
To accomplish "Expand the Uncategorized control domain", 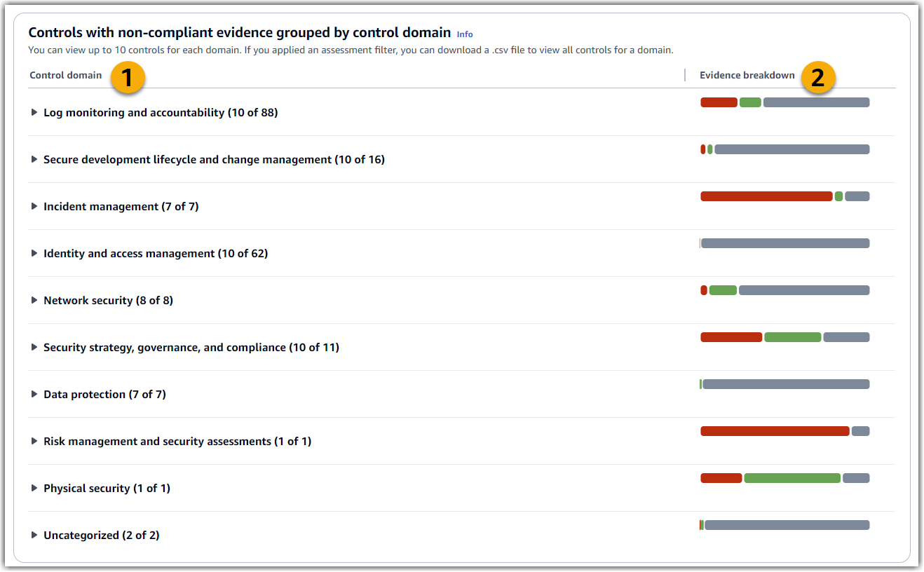I will click(34, 535).
